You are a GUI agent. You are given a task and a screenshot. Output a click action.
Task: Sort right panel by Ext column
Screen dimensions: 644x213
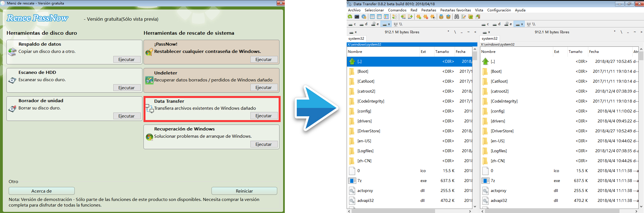click(560, 51)
